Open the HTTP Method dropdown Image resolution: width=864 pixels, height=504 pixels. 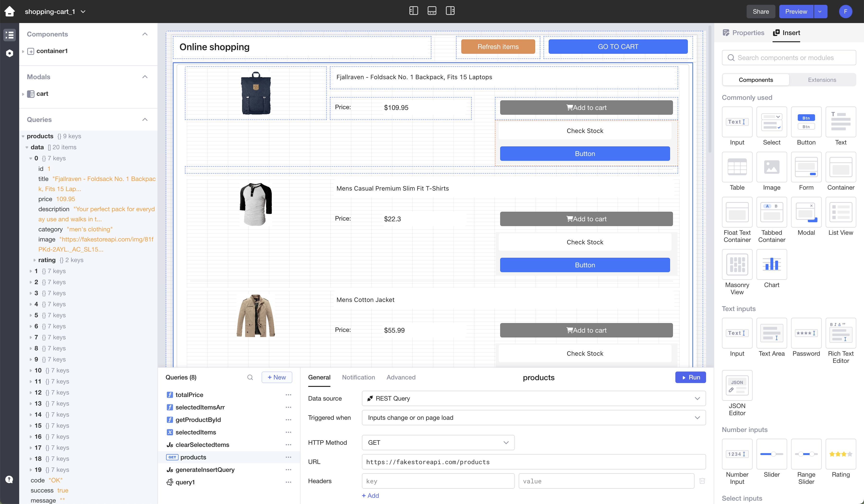pyautogui.click(x=438, y=442)
